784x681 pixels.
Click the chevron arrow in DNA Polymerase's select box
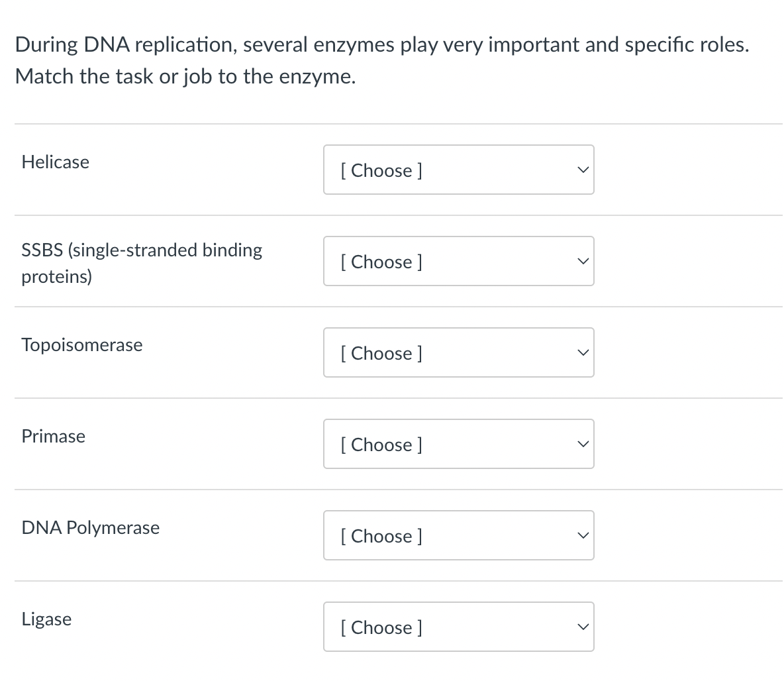tap(581, 536)
